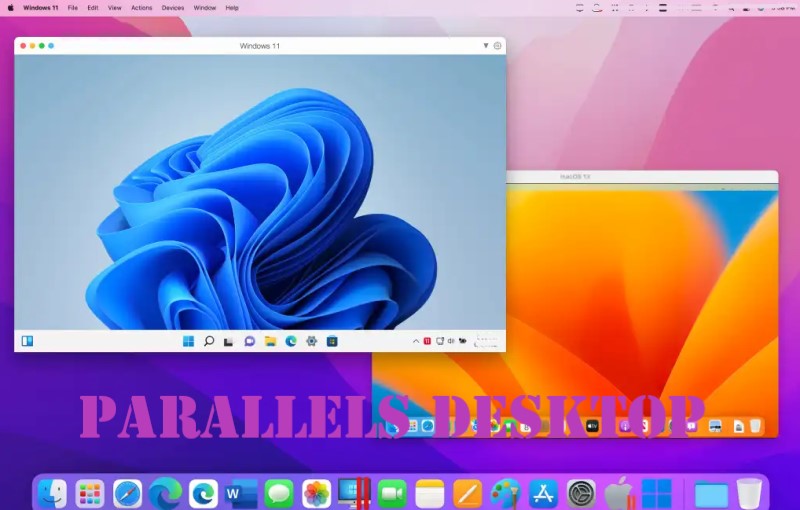This screenshot has height=510, width=800.
Task: Open the Help menu
Action: [x=232, y=8]
